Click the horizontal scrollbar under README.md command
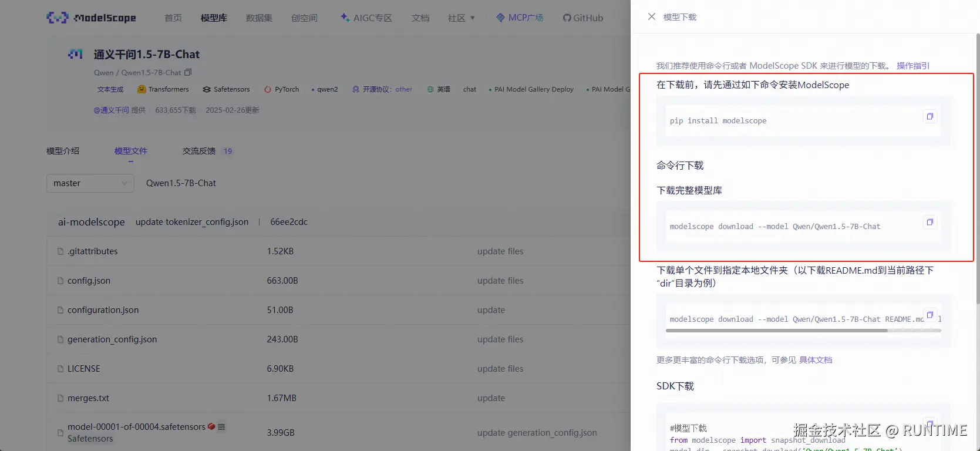980x451 pixels. point(776,331)
